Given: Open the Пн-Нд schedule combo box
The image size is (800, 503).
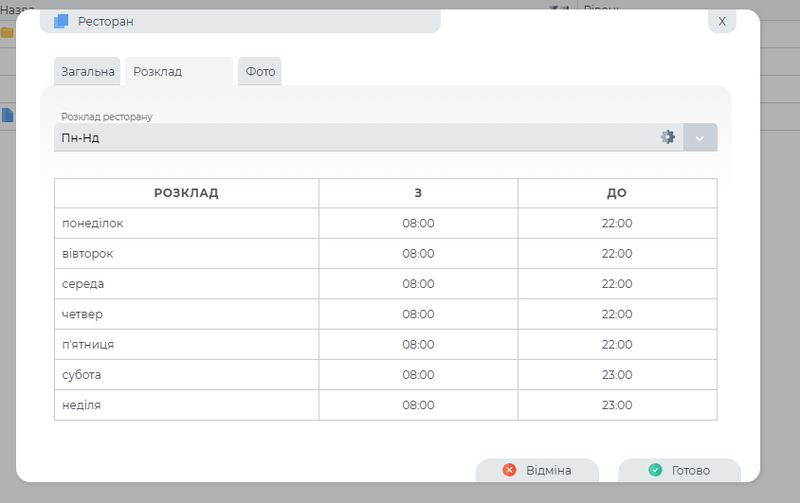Looking at the screenshot, I should tap(350, 138).
